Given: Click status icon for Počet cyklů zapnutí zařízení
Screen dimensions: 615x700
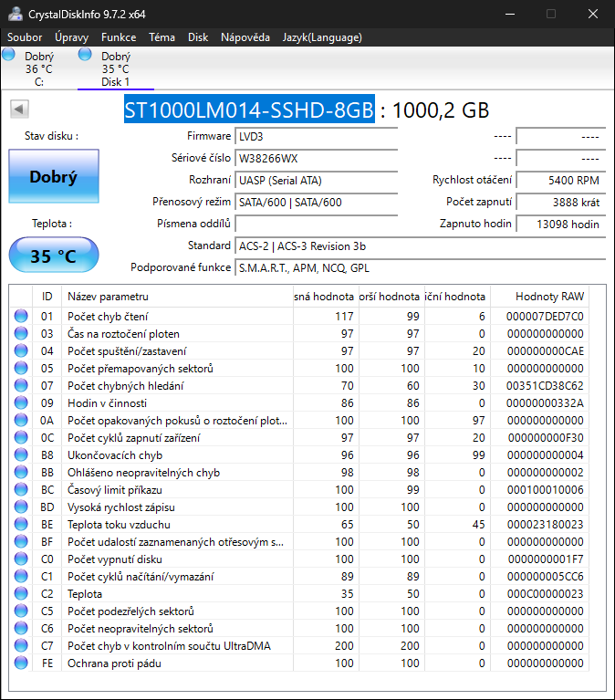Looking at the screenshot, I should (21, 437).
